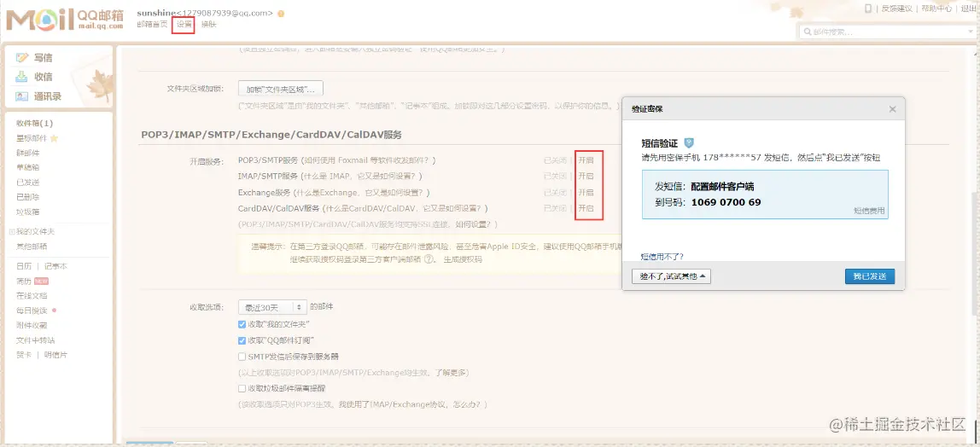The width and height of the screenshot is (980, 447).
Task: Open 垃圾箱 folder
Action: tap(27, 212)
